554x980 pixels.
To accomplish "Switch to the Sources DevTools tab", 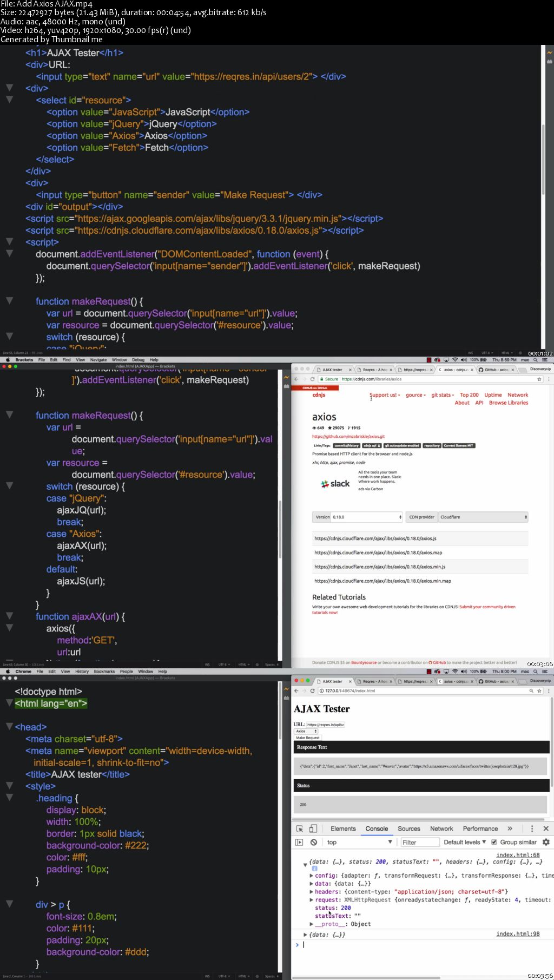I will (409, 828).
